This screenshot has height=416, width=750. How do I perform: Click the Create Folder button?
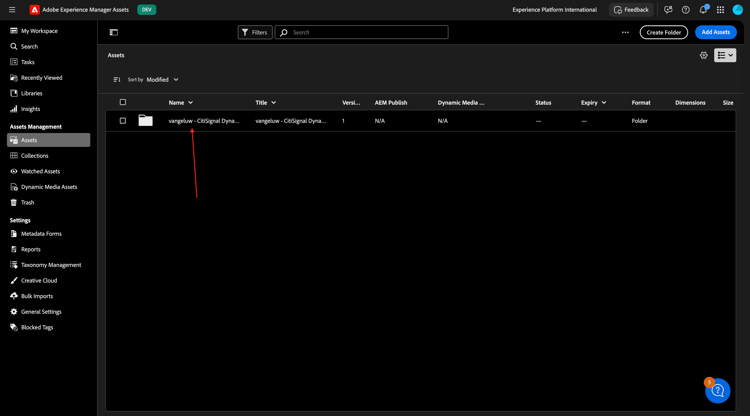663,33
